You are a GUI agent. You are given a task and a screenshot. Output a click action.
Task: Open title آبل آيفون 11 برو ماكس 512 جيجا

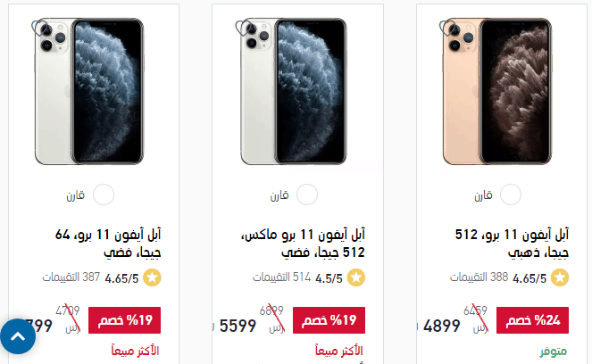pos(304,244)
